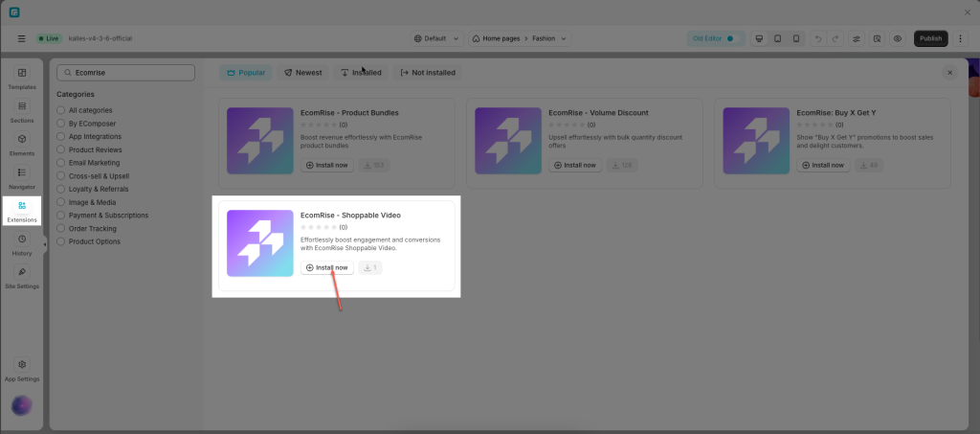Click the kalles-v4-3-6-official theme name

(100, 38)
